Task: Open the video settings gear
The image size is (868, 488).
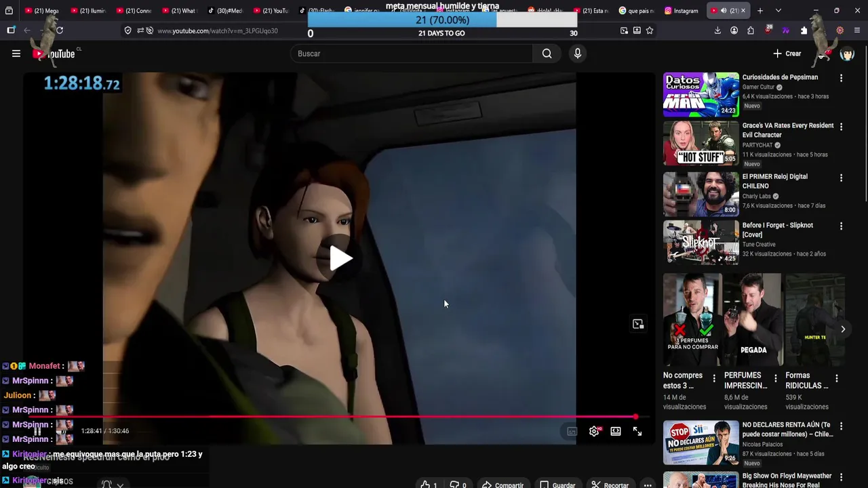Action: point(594,431)
